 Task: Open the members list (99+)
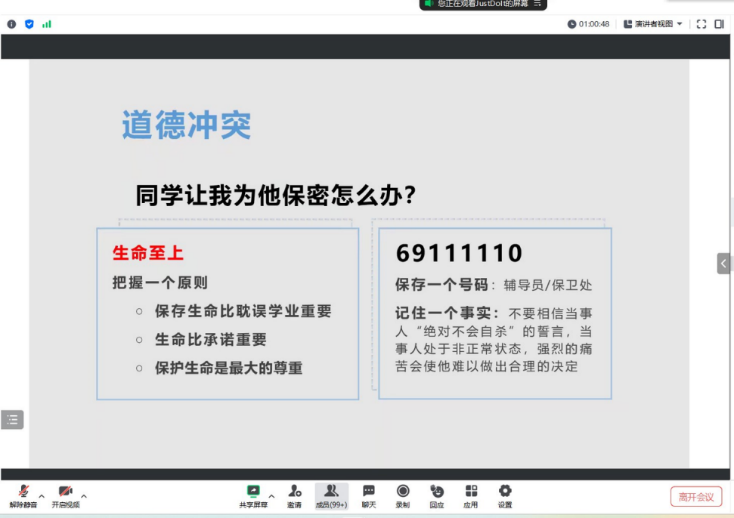coord(331,492)
